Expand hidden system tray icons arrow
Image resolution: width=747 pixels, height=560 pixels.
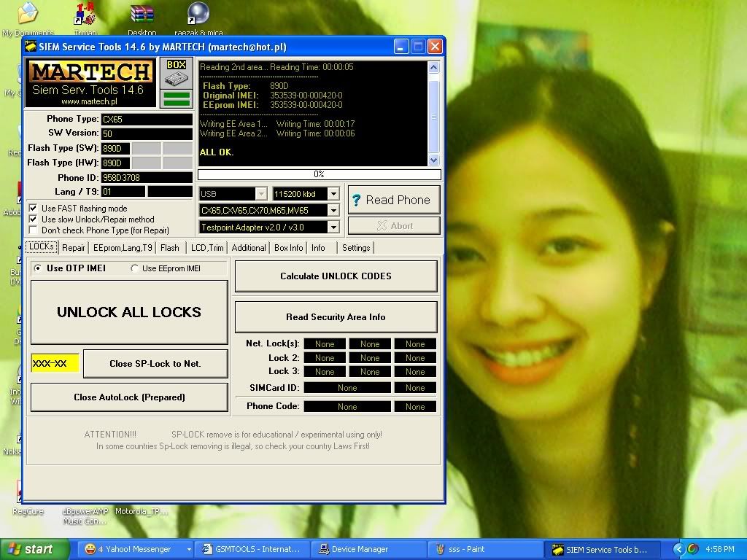(x=678, y=550)
